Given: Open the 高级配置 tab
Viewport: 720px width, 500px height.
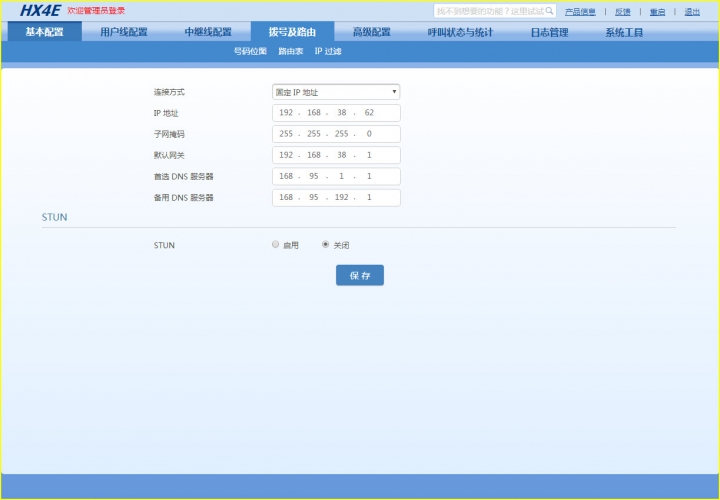Looking at the screenshot, I should pyautogui.click(x=371, y=32).
